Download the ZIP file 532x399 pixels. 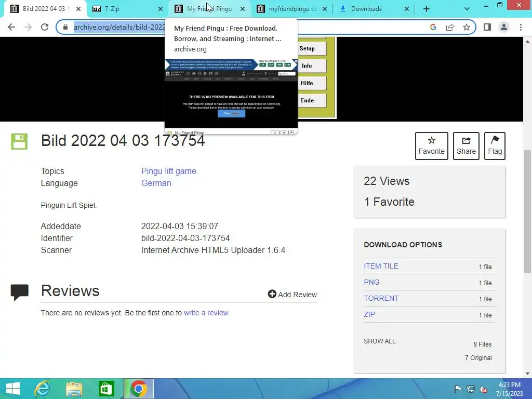click(x=369, y=314)
